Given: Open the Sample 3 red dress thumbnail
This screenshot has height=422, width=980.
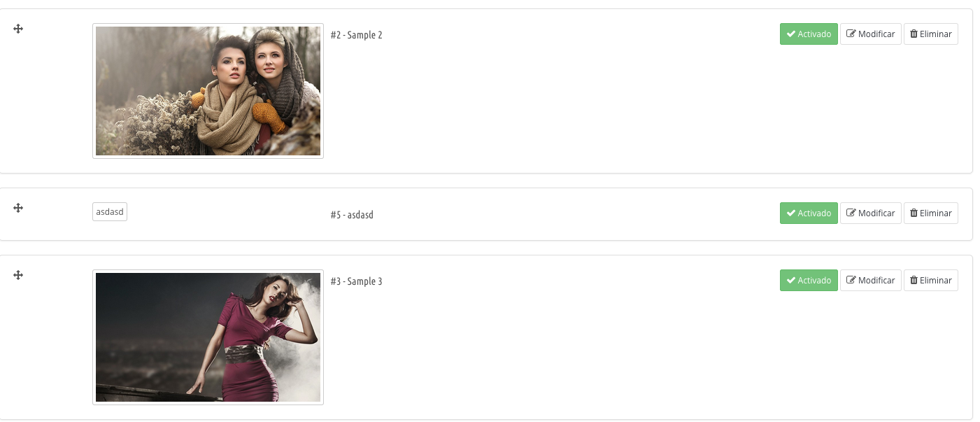Looking at the screenshot, I should coord(208,337).
